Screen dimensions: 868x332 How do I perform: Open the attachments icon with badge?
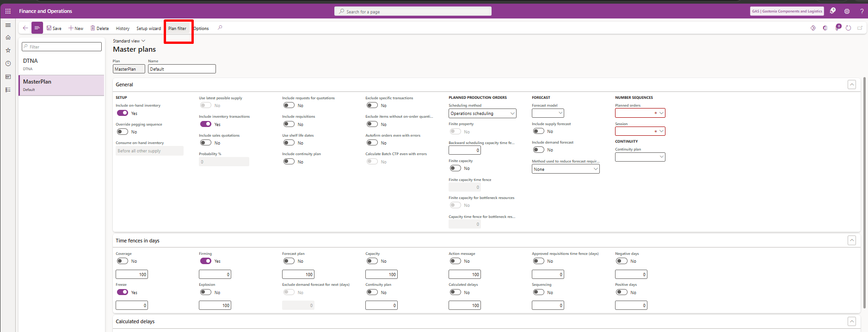pos(837,28)
